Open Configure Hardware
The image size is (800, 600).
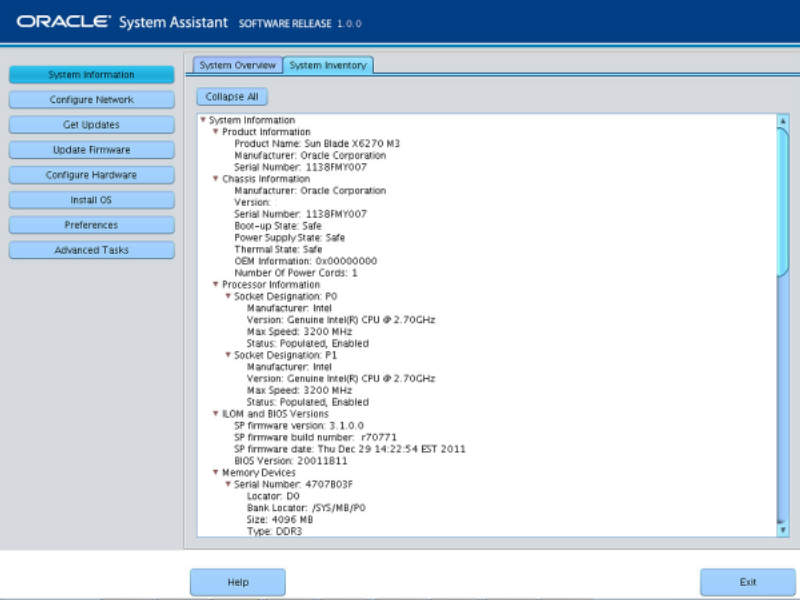click(x=91, y=174)
